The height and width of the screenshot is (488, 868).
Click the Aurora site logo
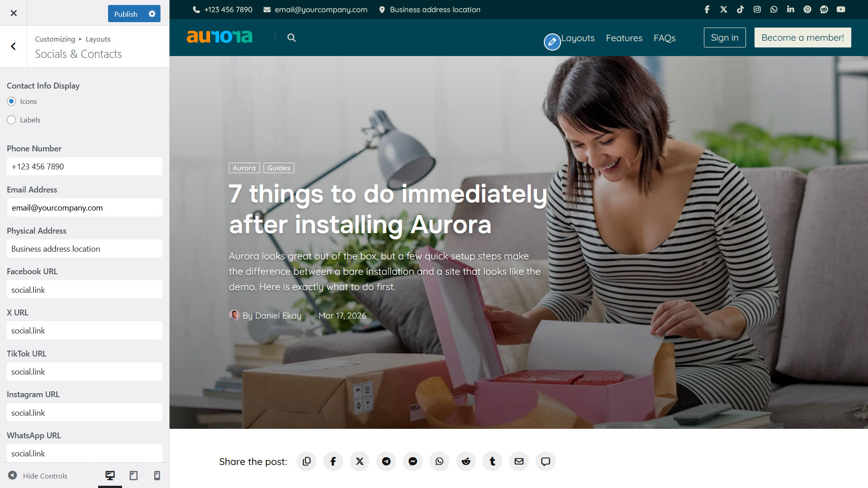click(x=220, y=37)
